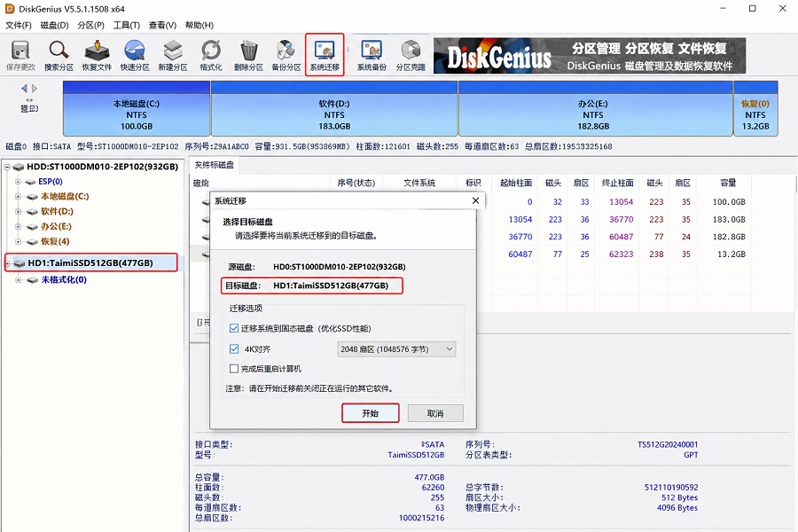
Task: Open the 分区(P) menu
Action: click(90, 25)
